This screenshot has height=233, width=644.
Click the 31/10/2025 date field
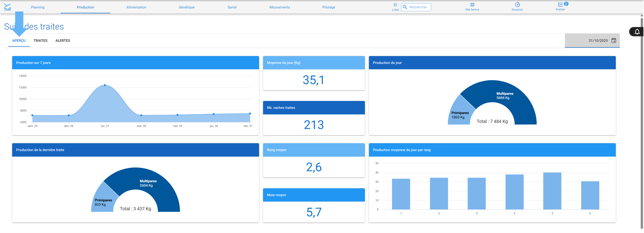592,41
